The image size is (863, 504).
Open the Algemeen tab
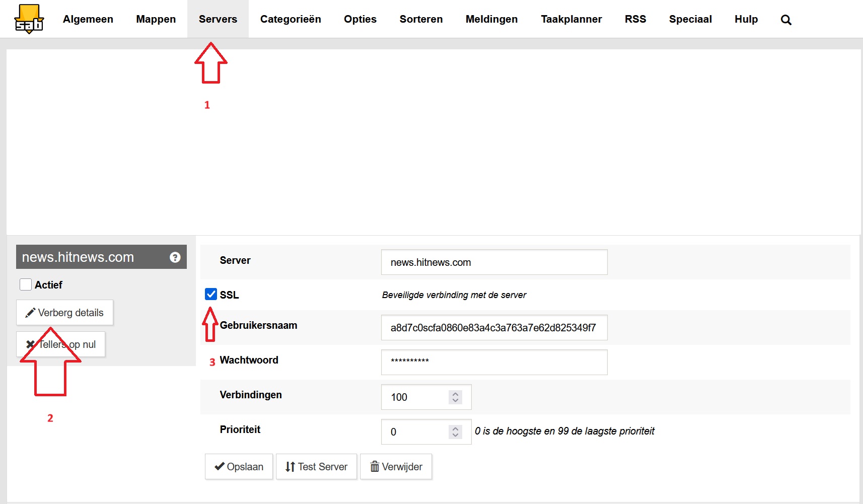(x=88, y=19)
